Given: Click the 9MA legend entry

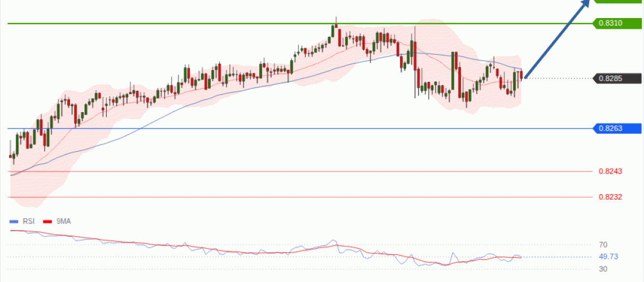Looking at the screenshot, I should point(57,221).
